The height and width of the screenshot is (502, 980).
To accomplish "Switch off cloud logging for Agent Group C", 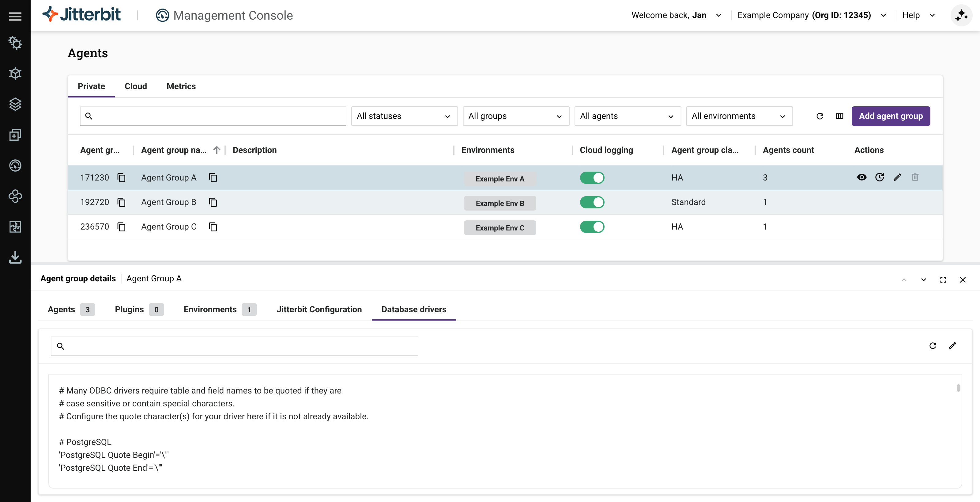I will (x=592, y=227).
